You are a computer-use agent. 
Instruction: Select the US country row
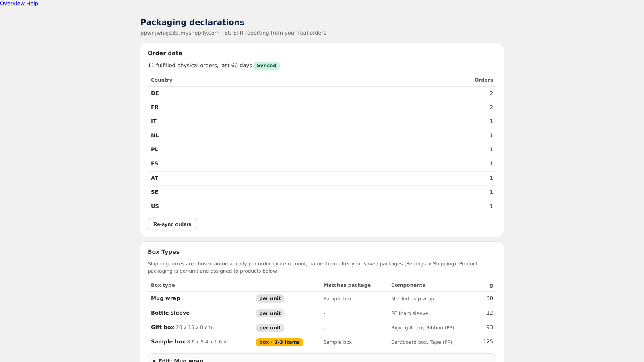coord(322,206)
